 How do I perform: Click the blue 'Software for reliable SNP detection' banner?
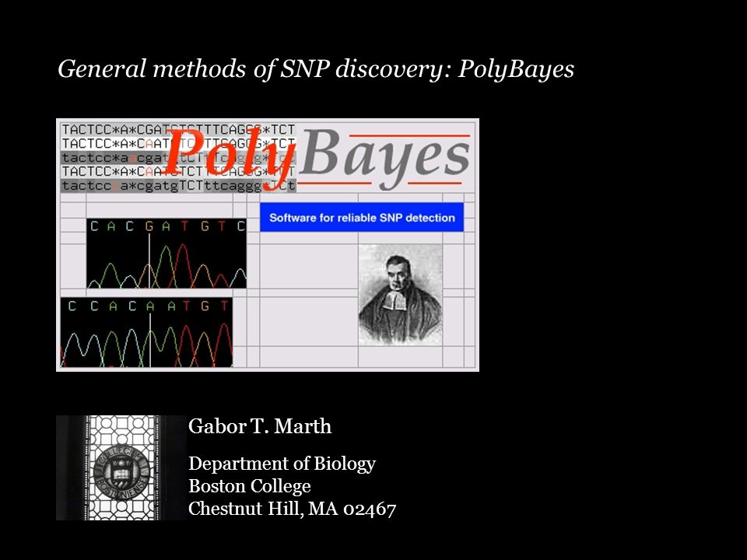click(362, 218)
